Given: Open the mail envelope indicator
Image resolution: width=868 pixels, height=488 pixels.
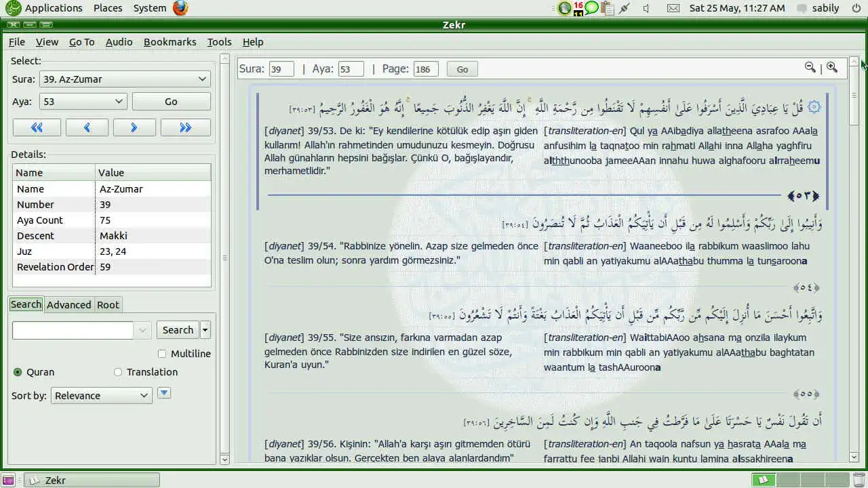Looking at the screenshot, I should tap(673, 8).
